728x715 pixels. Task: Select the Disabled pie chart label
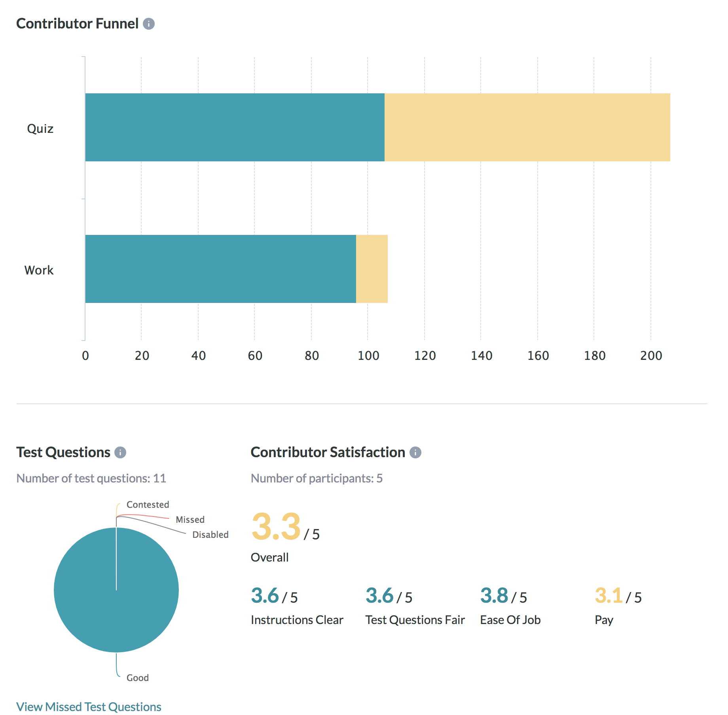(x=210, y=535)
